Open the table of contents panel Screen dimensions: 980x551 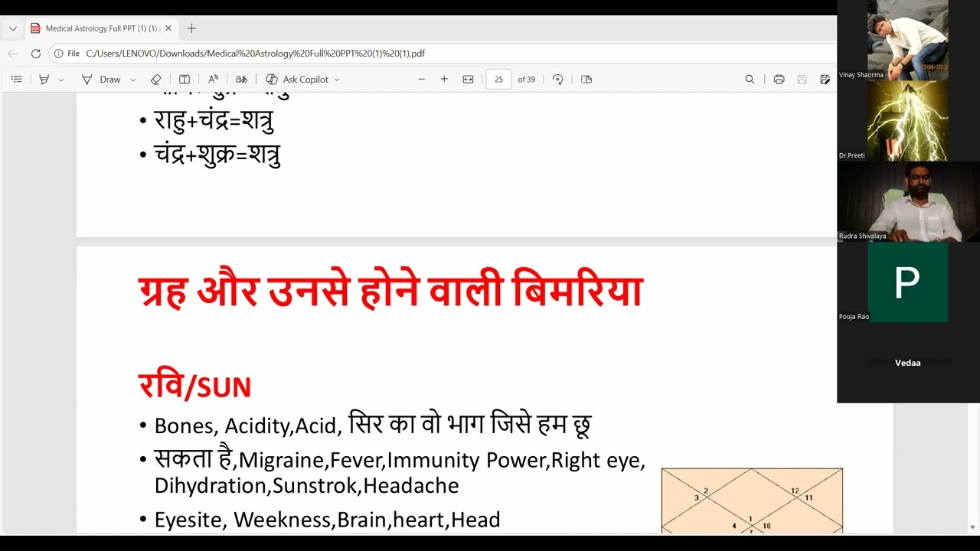[17, 80]
